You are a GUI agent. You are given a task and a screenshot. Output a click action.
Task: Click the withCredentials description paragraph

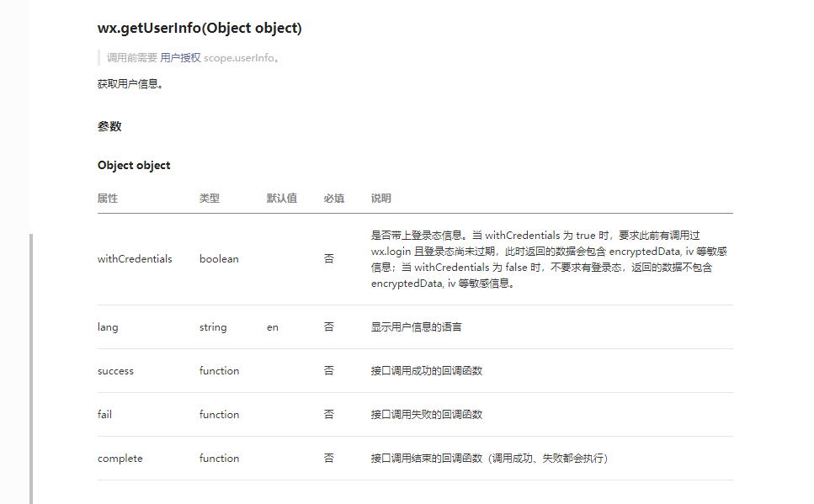[549, 259]
